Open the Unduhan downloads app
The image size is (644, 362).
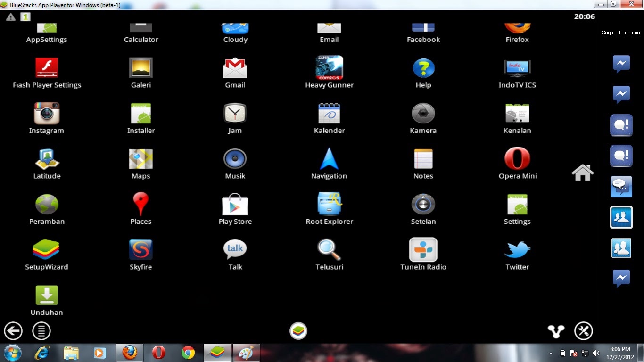coord(47,295)
